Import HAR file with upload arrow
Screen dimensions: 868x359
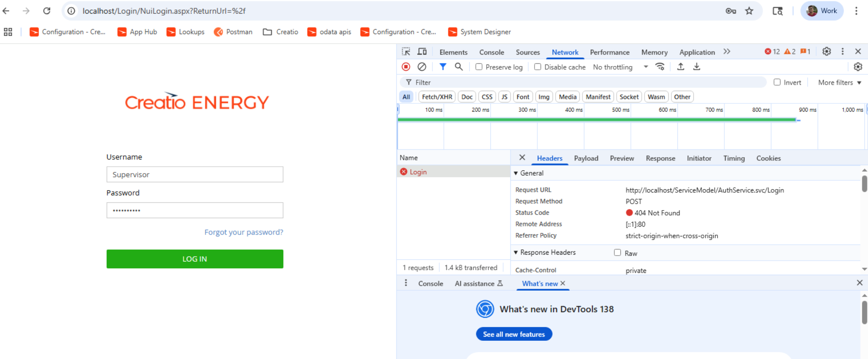pyautogui.click(x=681, y=67)
